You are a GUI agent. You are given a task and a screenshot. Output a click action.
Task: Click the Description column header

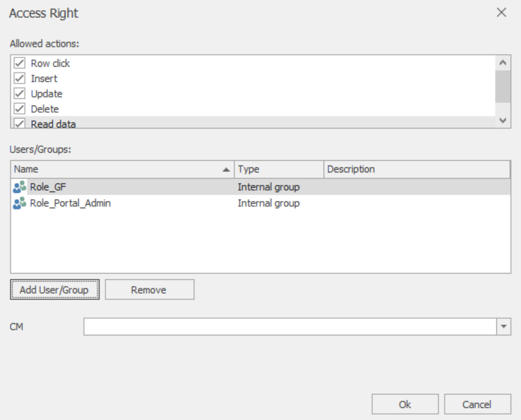click(x=417, y=169)
